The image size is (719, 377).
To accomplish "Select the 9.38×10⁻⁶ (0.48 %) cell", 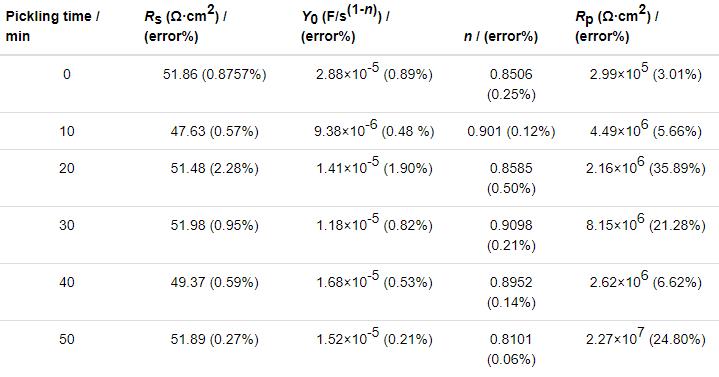I will [x=374, y=129].
